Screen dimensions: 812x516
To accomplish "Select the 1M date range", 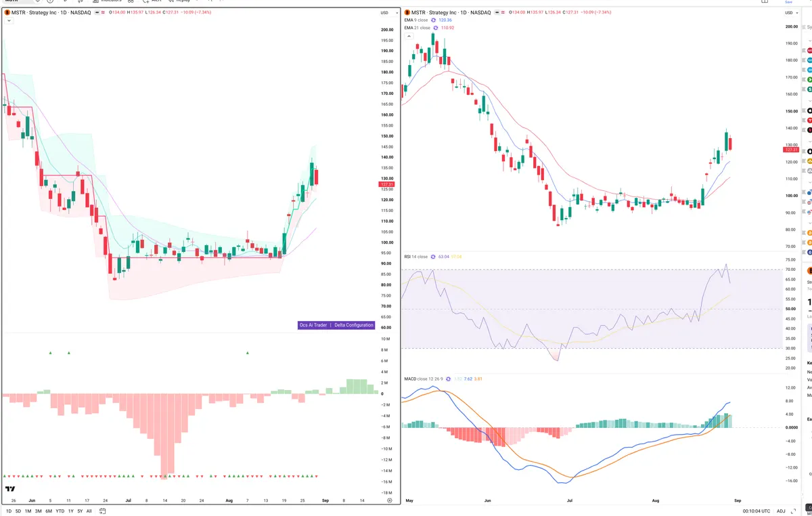I will click(x=28, y=511).
